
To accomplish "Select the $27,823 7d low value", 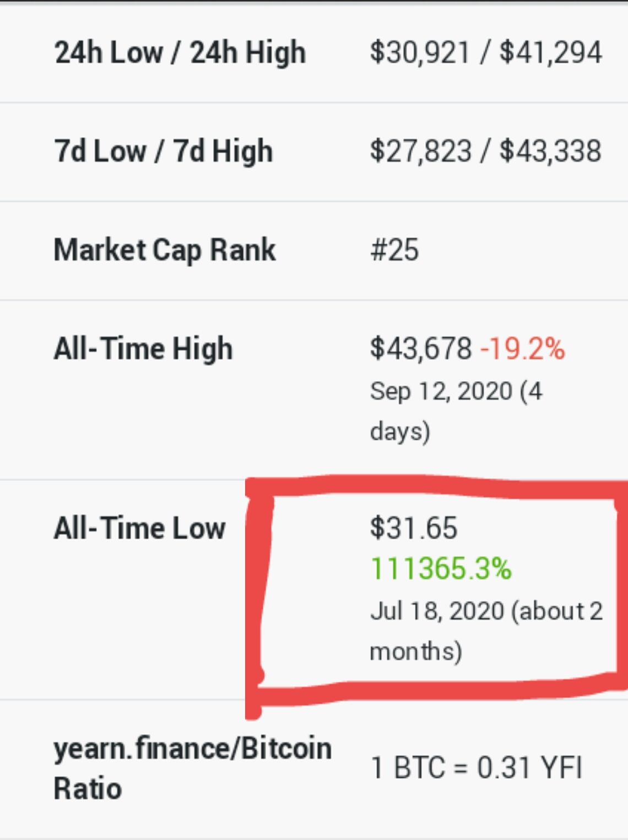I will point(421,151).
